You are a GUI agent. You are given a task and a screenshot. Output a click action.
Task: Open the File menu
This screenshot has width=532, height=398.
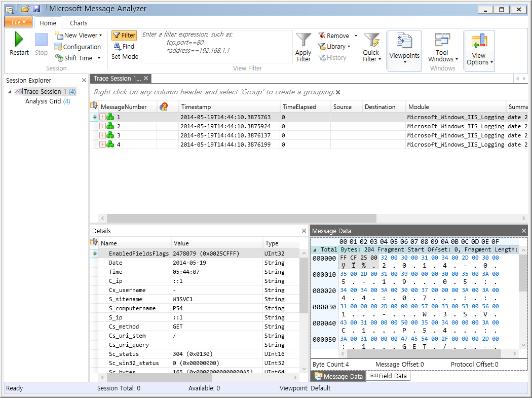click(18, 22)
